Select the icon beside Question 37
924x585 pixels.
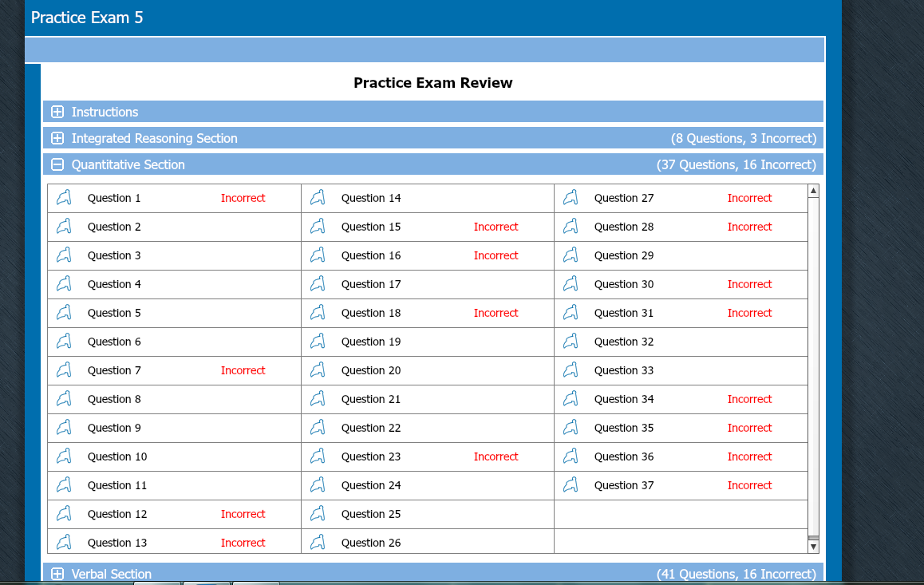[x=571, y=485]
